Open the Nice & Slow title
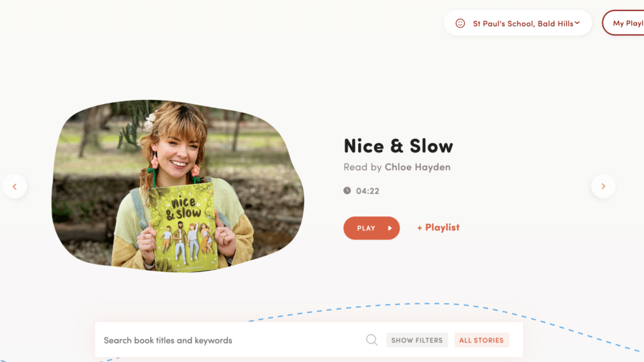This screenshot has height=362, width=644. click(398, 146)
